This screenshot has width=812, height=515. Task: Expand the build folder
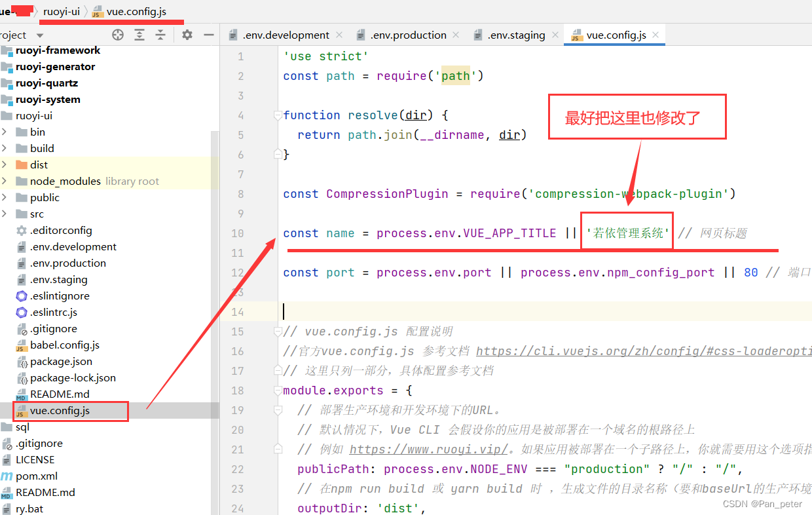coord(4,148)
